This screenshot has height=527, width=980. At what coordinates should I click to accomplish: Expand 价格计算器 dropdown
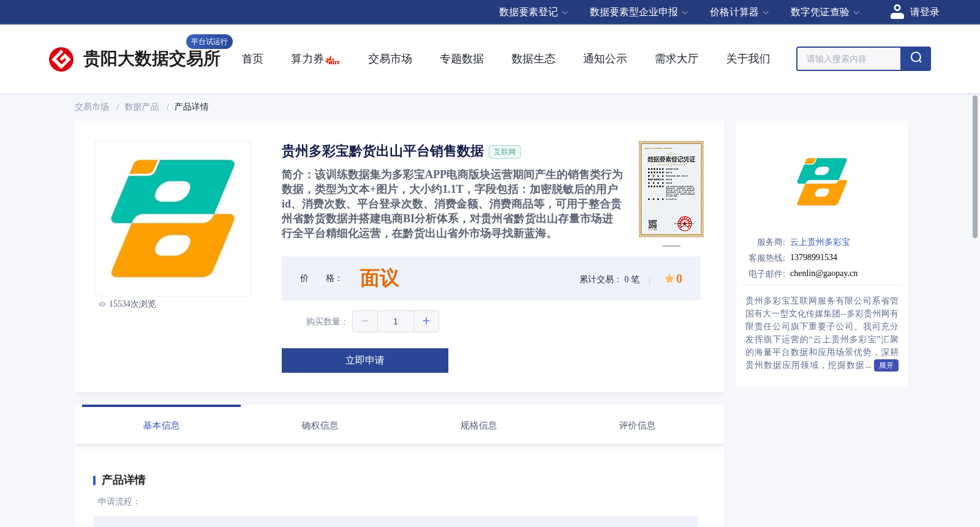pos(739,12)
